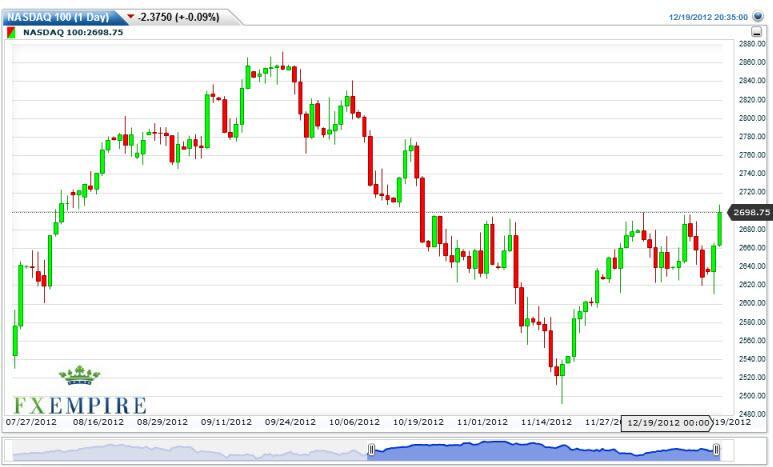Click the 11/14/2012 date axis label

pos(546,422)
